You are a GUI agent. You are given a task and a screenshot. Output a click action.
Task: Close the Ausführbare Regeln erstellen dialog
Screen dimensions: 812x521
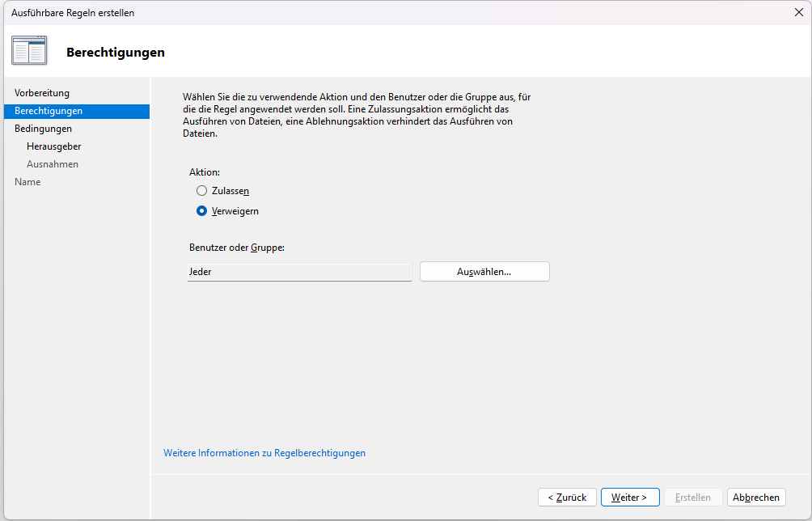point(798,12)
